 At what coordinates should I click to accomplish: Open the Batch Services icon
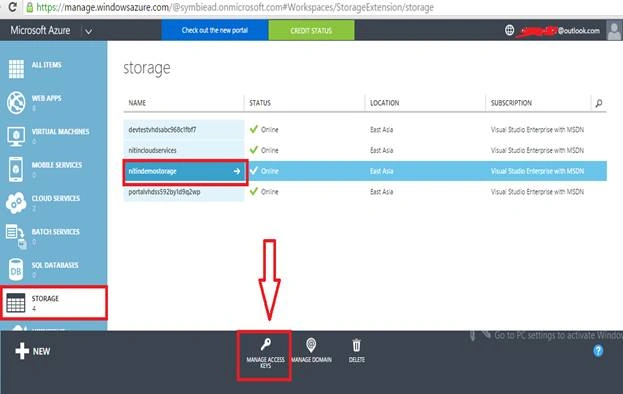click(16, 237)
